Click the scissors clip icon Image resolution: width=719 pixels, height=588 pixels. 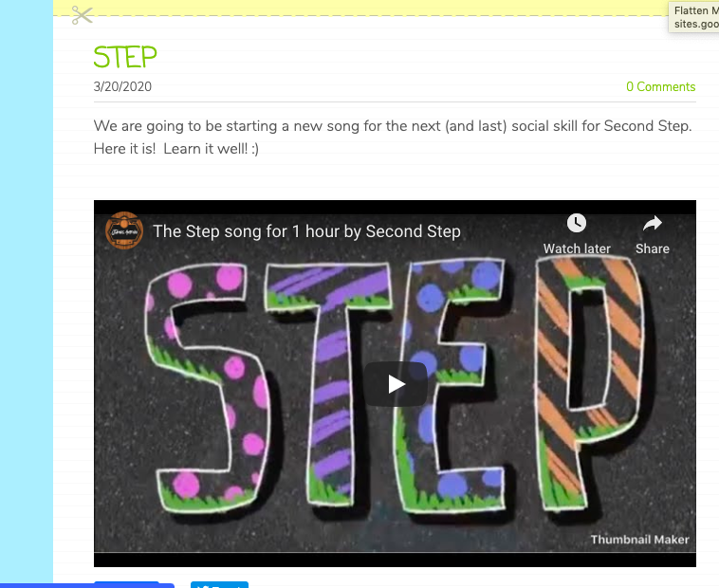coord(83,15)
